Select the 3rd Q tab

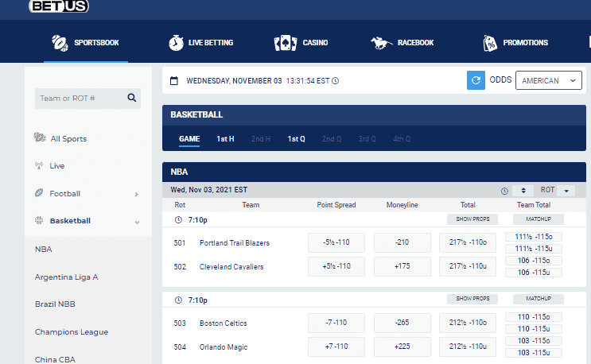click(x=367, y=139)
